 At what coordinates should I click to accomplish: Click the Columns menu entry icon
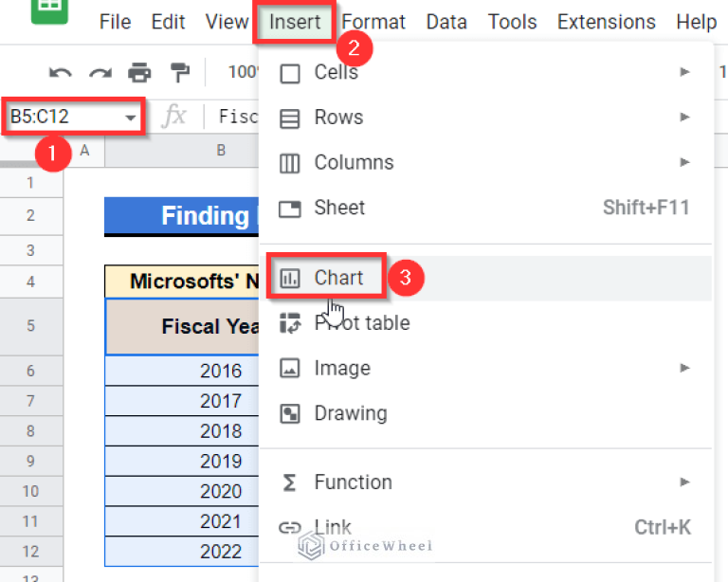click(290, 163)
